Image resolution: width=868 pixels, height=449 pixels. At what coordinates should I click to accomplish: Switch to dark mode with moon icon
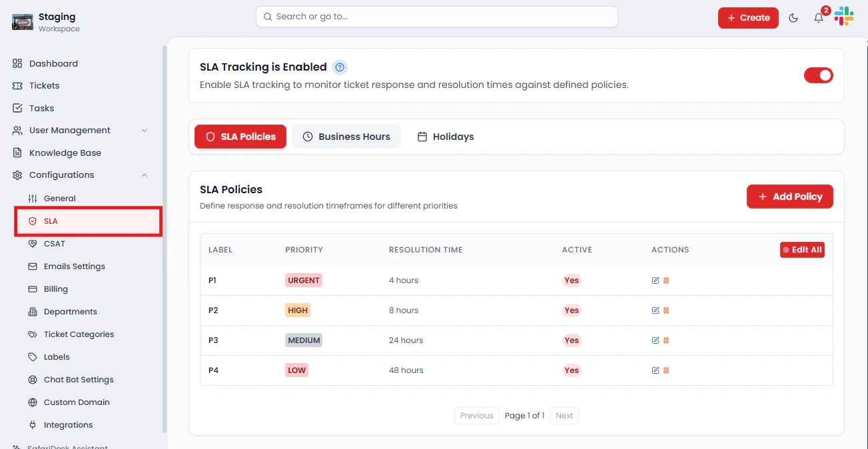point(793,18)
